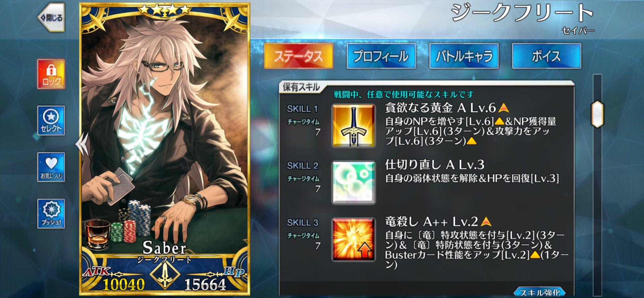Click the four gold rarity stars on card
The image size is (644, 298).
[x=165, y=10]
